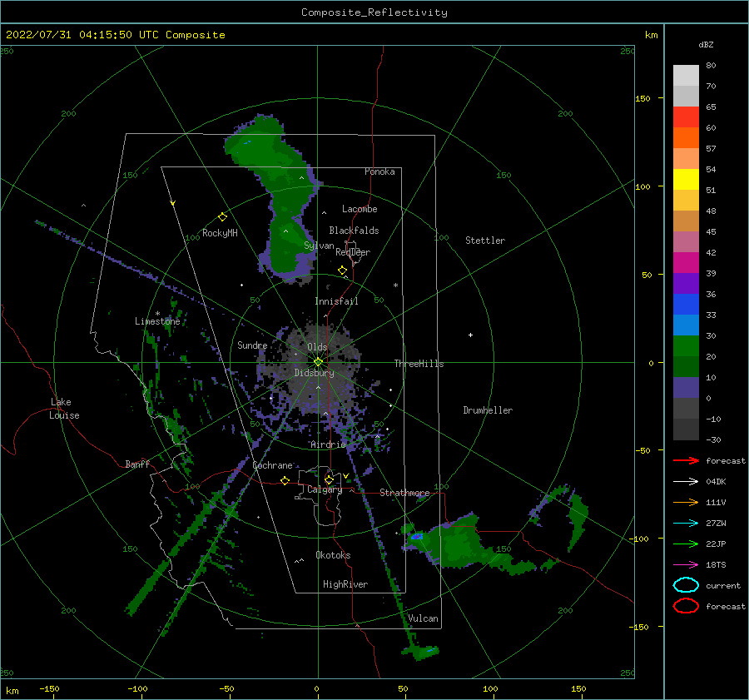
Task: Click the Okotoks town label
Action: click(x=333, y=555)
